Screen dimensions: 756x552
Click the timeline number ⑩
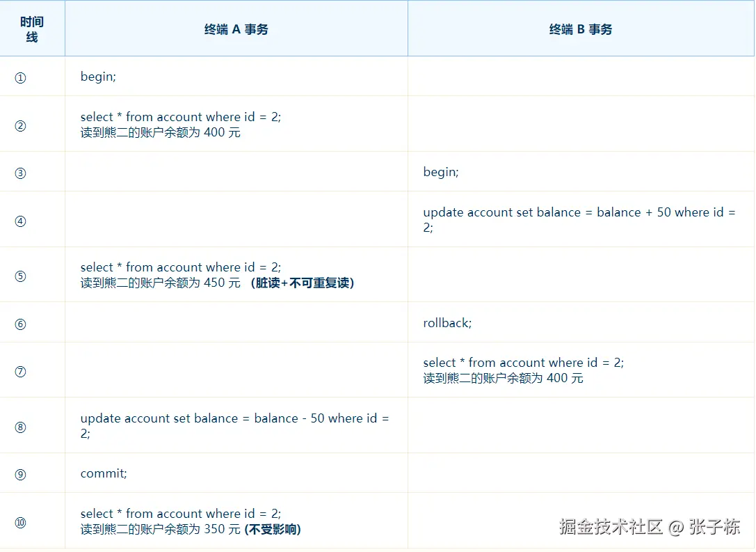pos(20,523)
